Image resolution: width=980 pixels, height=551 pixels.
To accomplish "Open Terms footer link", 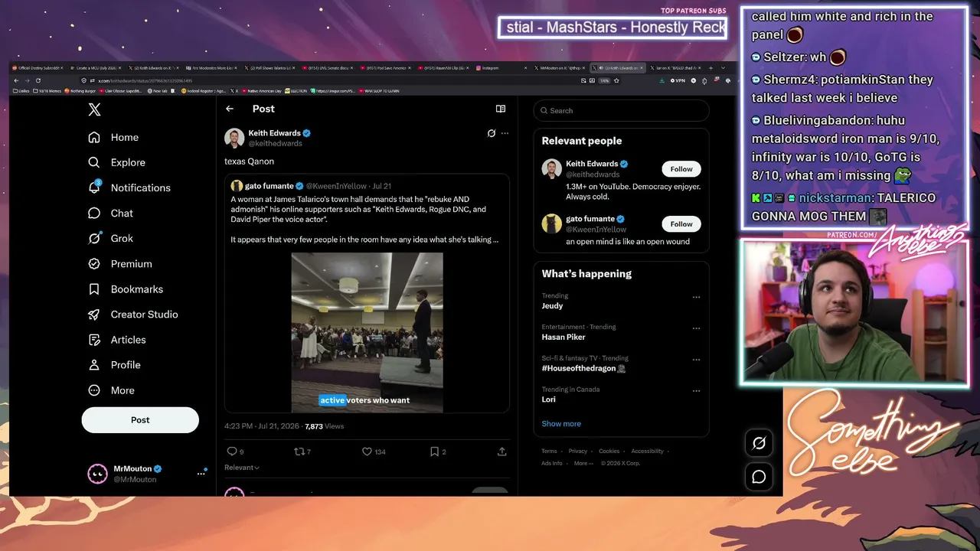I will pos(549,452).
